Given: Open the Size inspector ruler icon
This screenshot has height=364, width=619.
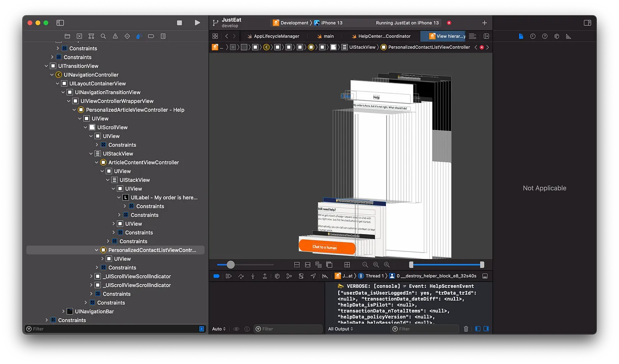Looking at the screenshot, I should point(569,36).
